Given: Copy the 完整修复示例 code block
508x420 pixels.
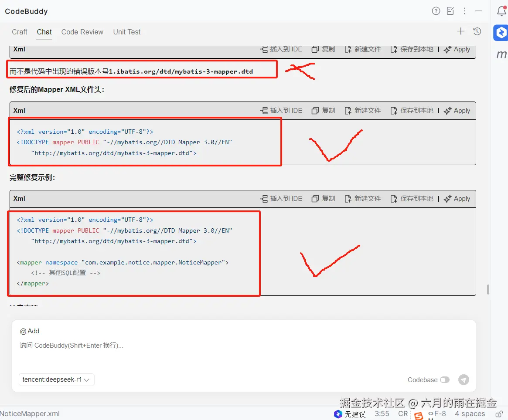Looking at the screenshot, I should tap(323, 199).
